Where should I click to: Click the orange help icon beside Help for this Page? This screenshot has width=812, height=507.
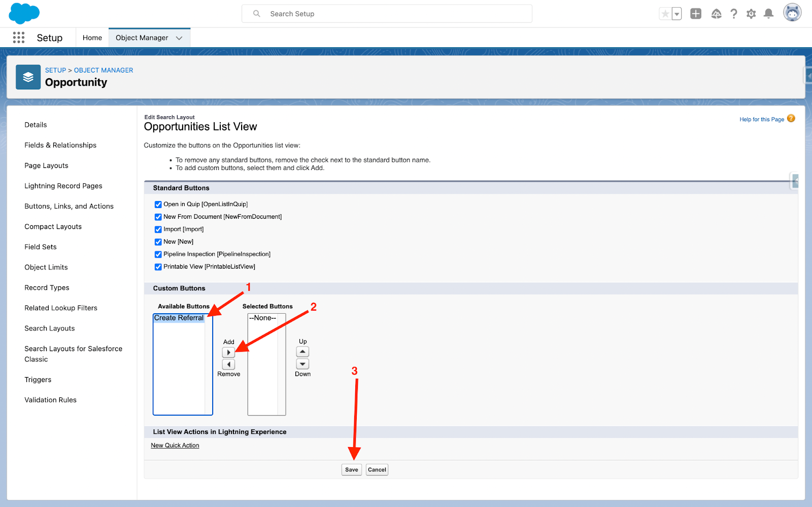coord(791,119)
